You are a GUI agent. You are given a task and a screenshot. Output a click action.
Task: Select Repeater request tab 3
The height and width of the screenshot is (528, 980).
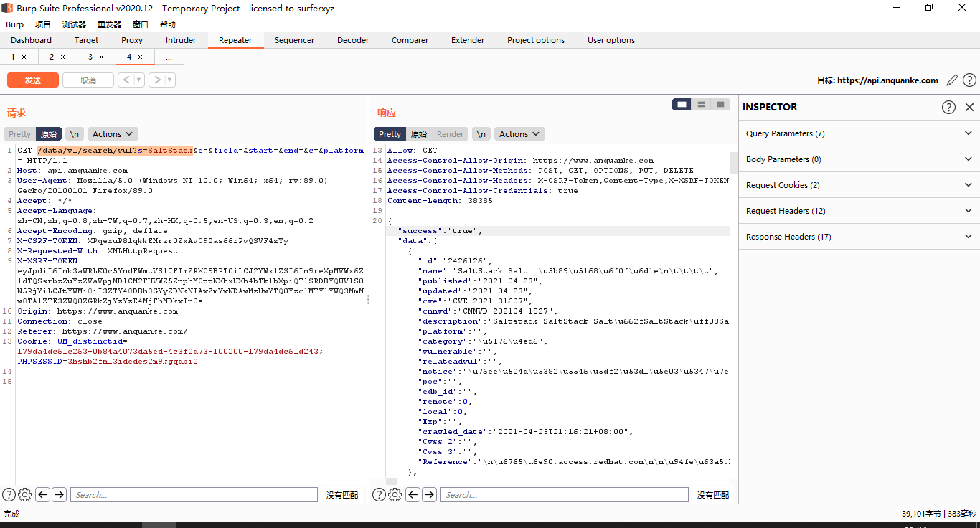click(x=90, y=57)
